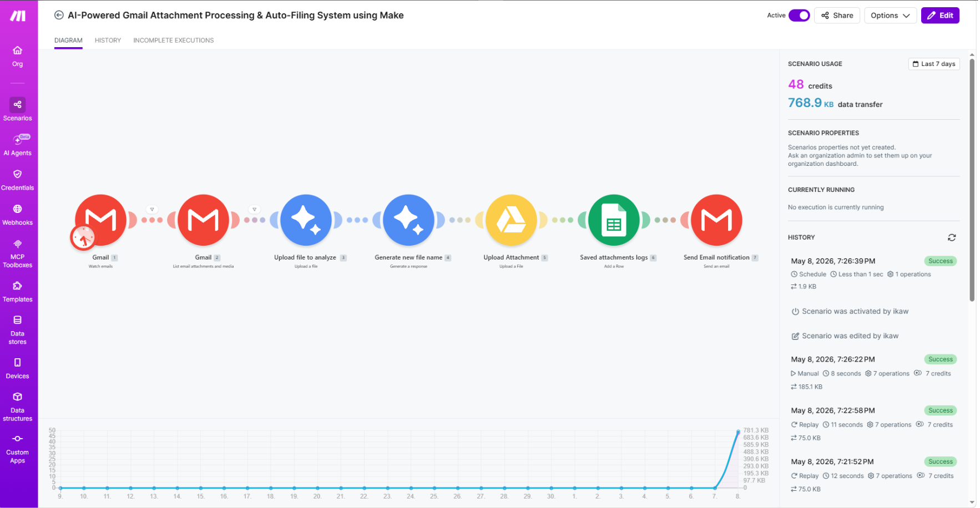Open the 7:22:58 PM replay execution
The height and width of the screenshot is (508, 980).
[873, 424]
